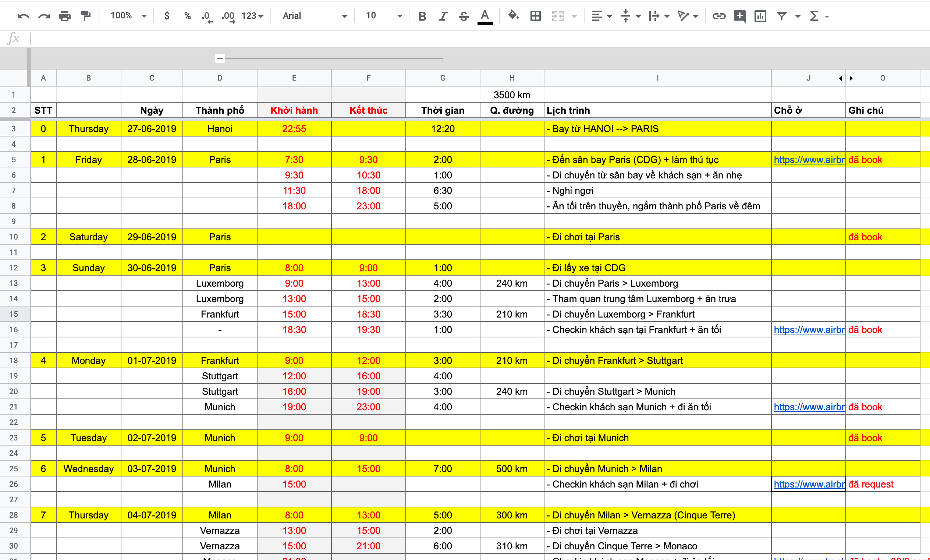Select the 'Đi chơi tại Munich' cell

point(657,438)
